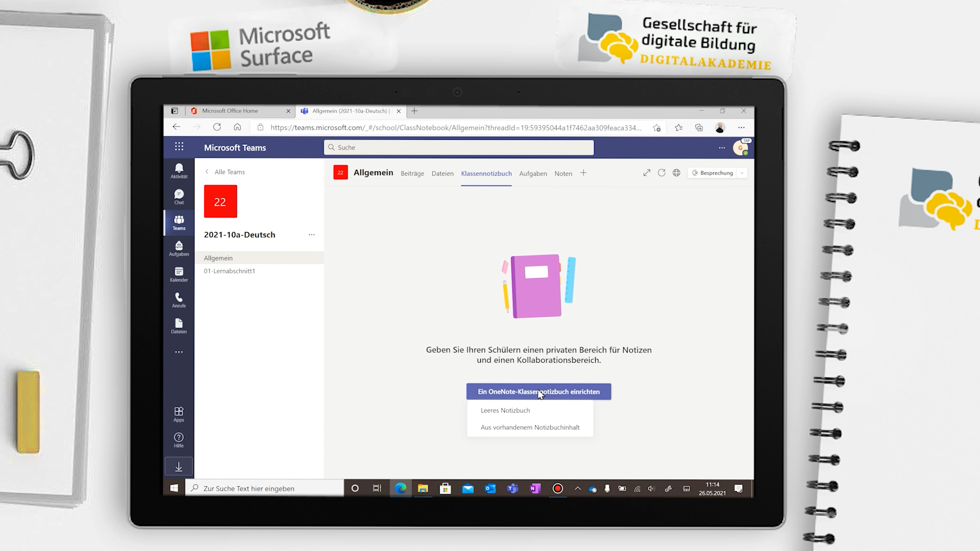980x551 pixels.
Task: Open Chat in Teams sidebar
Action: tap(179, 196)
